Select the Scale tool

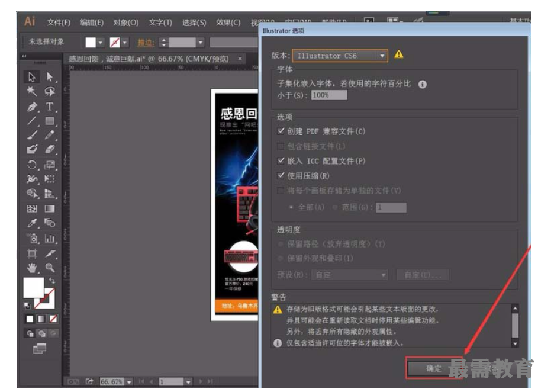tap(50, 165)
